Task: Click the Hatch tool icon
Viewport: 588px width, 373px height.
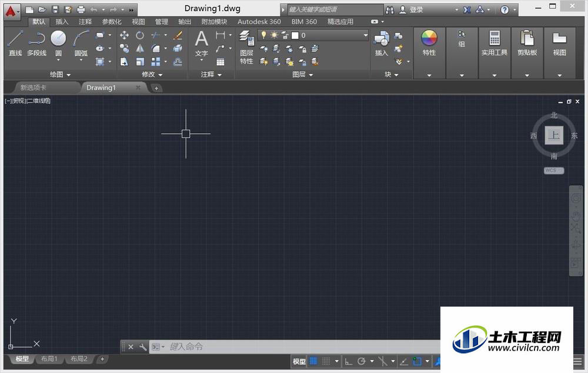Action: pos(100,62)
